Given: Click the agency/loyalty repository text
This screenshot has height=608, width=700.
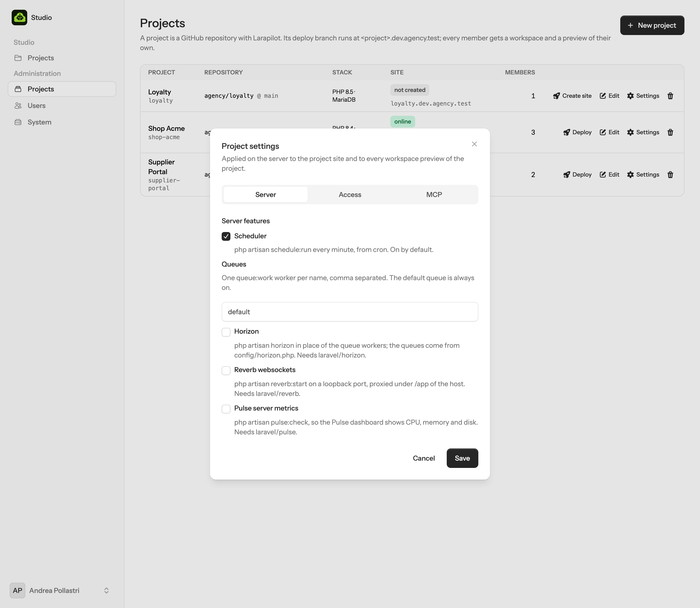Looking at the screenshot, I should coord(229,96).
